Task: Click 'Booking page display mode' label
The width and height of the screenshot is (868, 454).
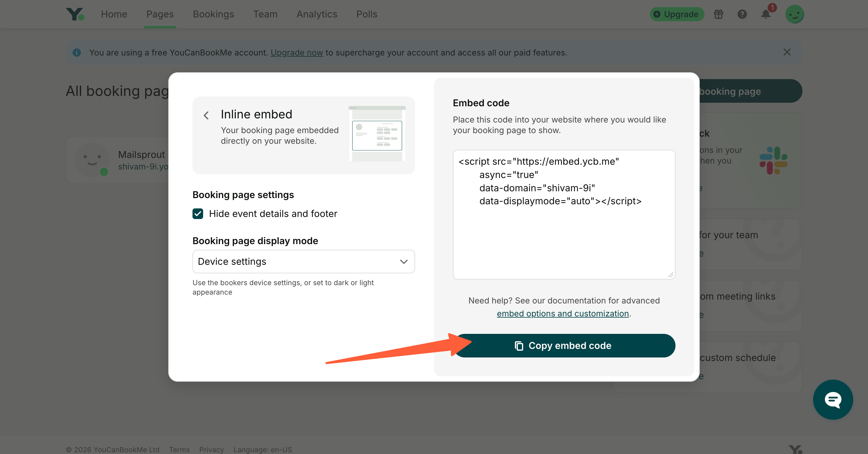Action: click(255, 241)
